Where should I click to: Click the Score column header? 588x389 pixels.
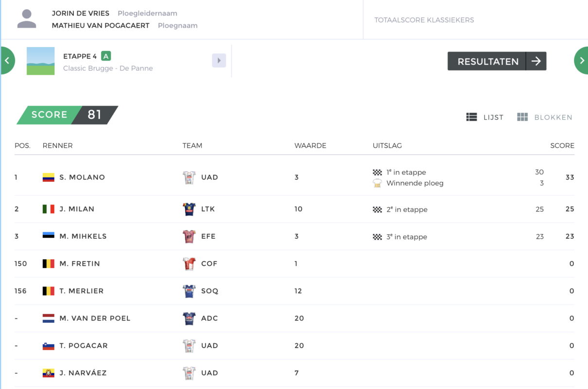pos(562,145)
